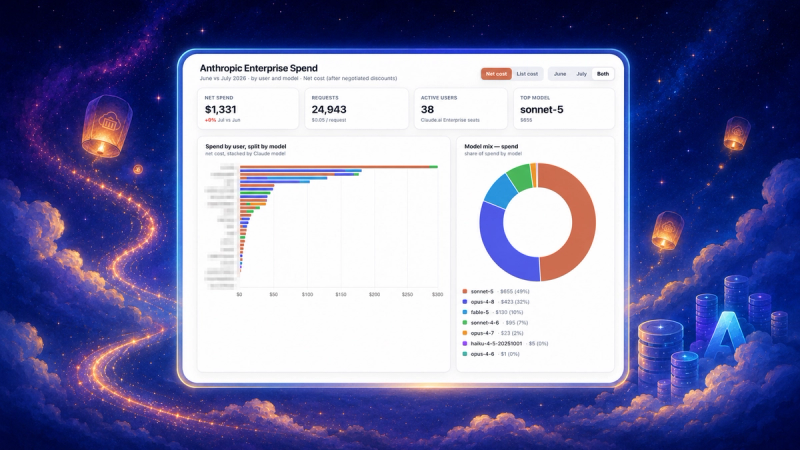Show July spending only
800x450 pixels.
point(581,74)
